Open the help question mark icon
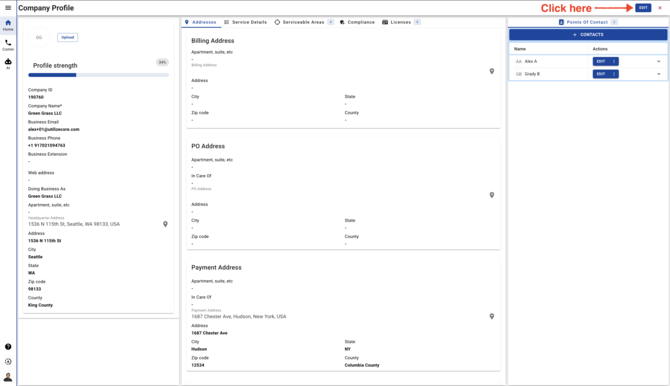This screenshot has height=386, width=670. 8,347
